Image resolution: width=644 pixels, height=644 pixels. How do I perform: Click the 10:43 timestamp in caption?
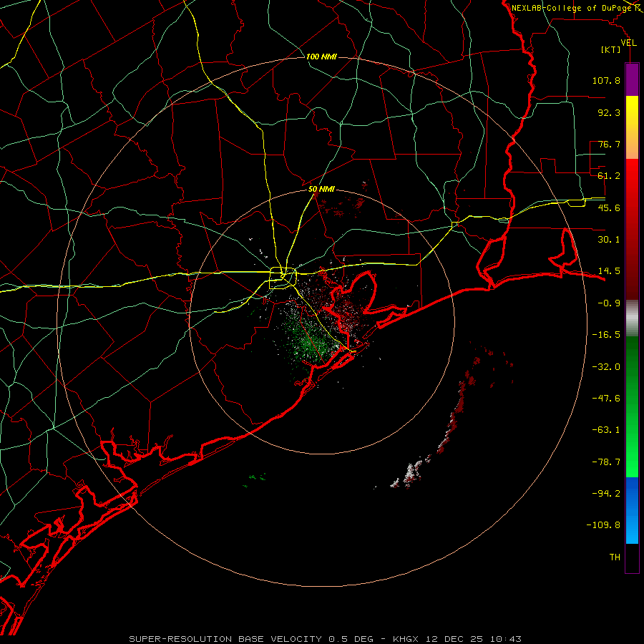click(507, 639)
